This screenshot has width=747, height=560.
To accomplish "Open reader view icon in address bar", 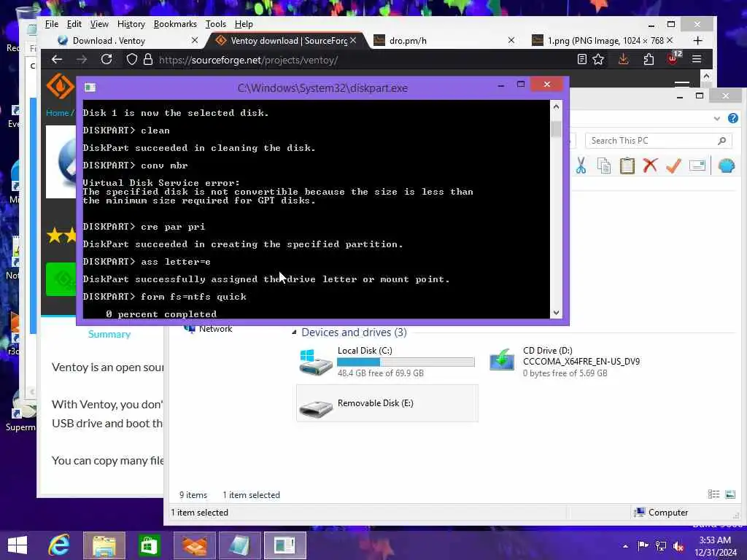I will point(581,59).
